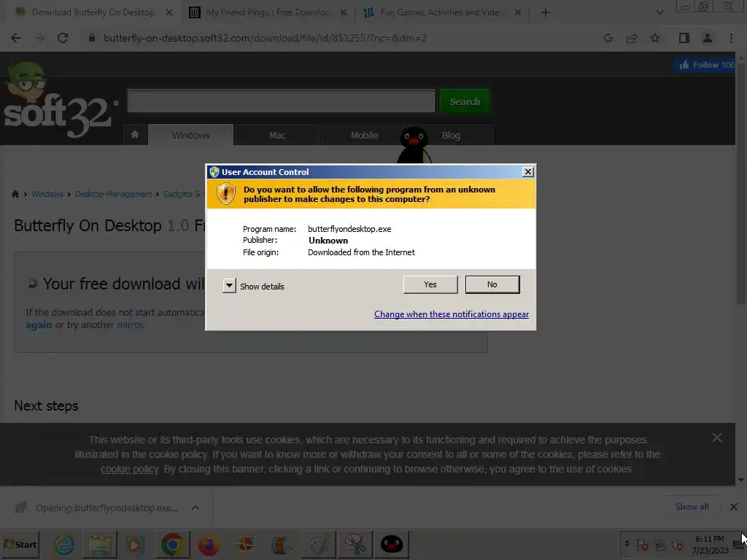
Task: Click the 'again' download link
Action: pyautogui.click(x=39, y=324)
